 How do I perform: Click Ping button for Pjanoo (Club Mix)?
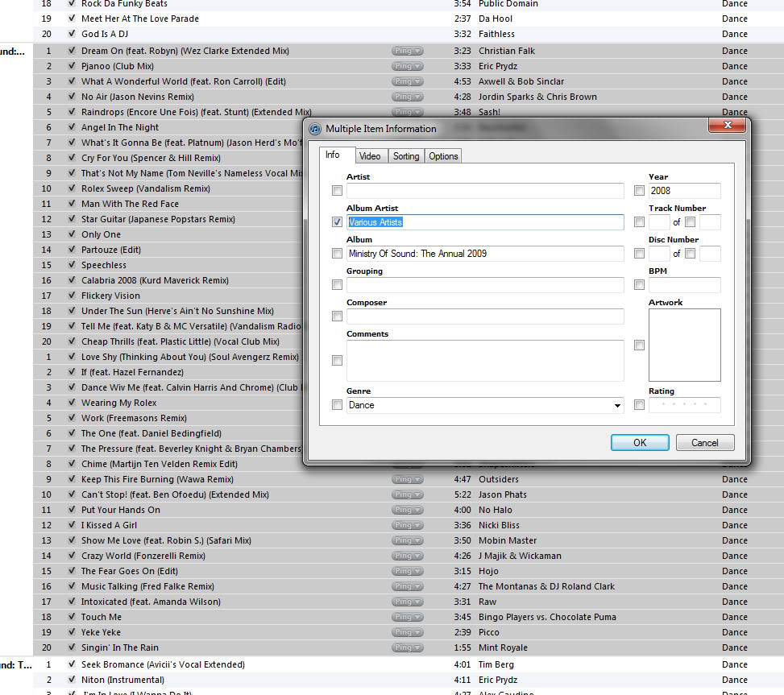(407, 66)
